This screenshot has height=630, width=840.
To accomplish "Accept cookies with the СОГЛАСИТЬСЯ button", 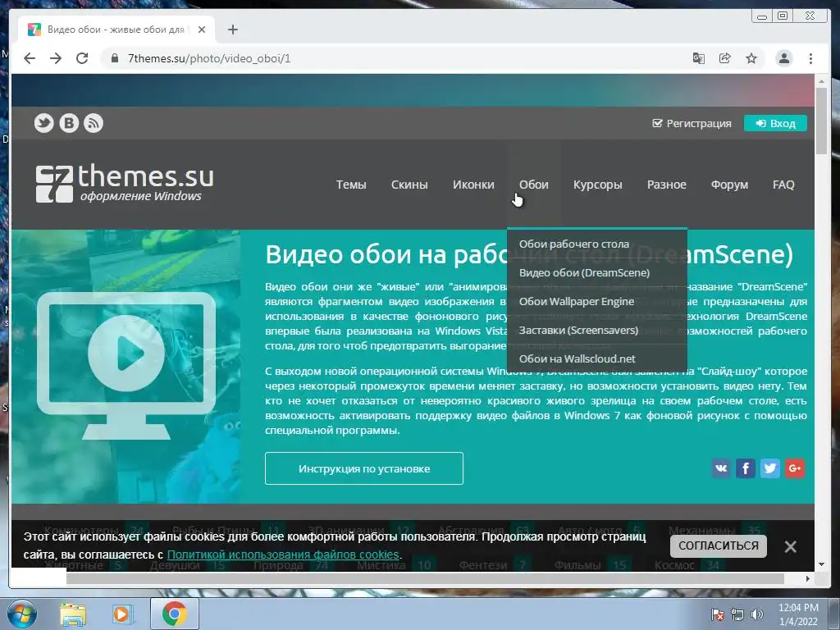I will 719,546.
